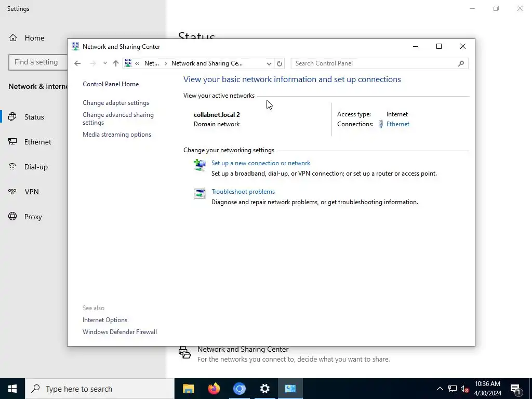Open Troubleshoot problems link
The image size is (532, 399).
point(243,192)
